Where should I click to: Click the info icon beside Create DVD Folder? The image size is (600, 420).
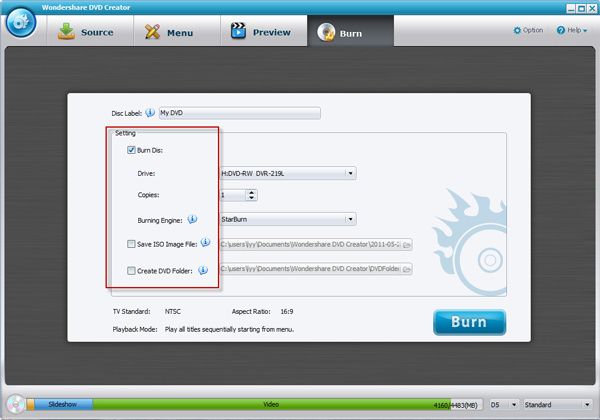click(x=203, y=270)
